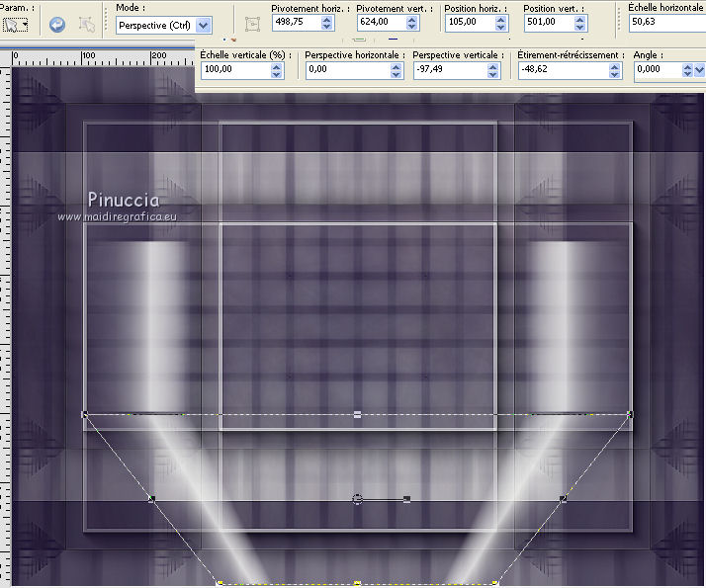Click the top-center handle on the dashed line
706x588 pixels.
(x=357, y=415)
